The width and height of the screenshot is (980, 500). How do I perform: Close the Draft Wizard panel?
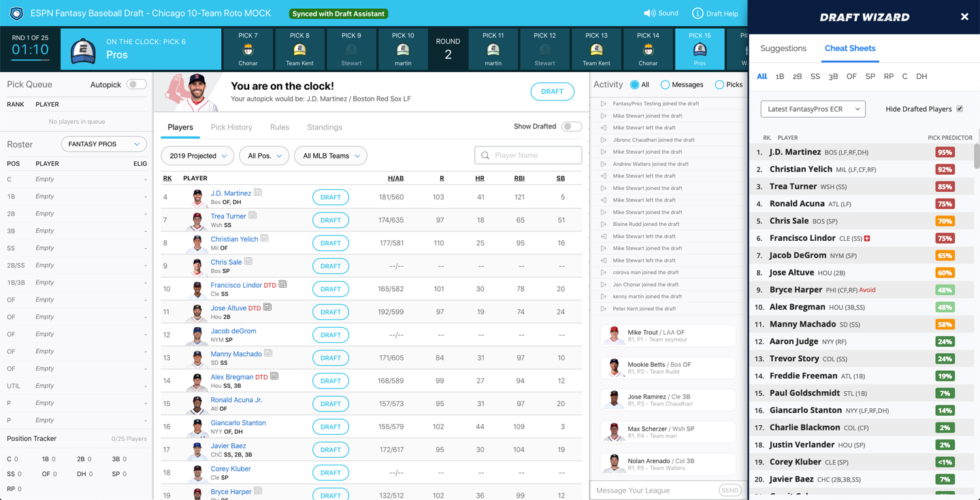[x=964, y=17]
